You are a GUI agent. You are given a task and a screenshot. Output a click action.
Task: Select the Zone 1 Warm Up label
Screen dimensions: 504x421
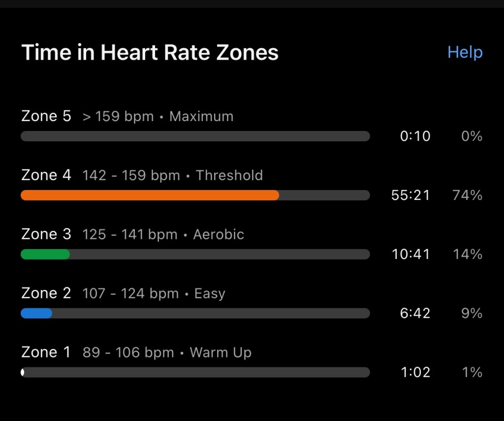[136, 353]
